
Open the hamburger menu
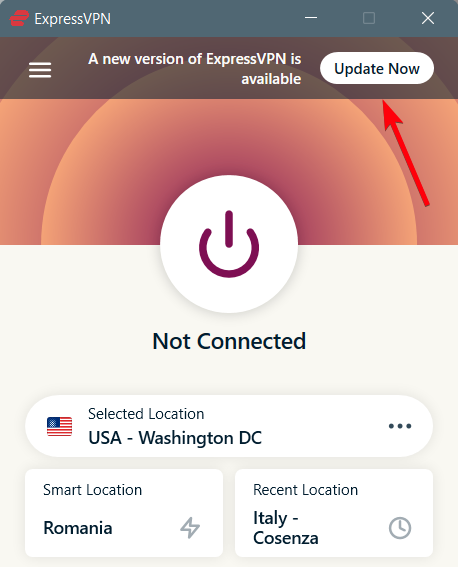[x=40, y=69]
